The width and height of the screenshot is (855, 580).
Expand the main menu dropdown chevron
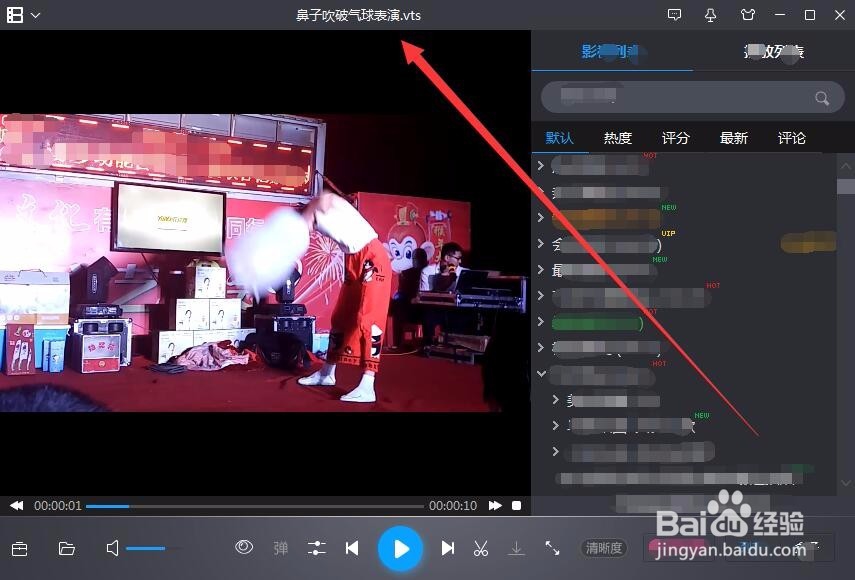[35, 15]
